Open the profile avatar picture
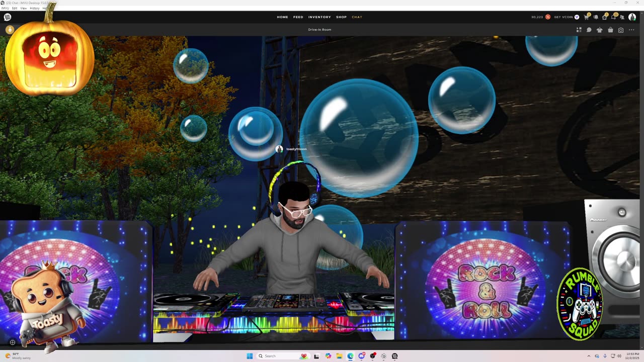Screen dimensions: 644x362 pos(632,17)
